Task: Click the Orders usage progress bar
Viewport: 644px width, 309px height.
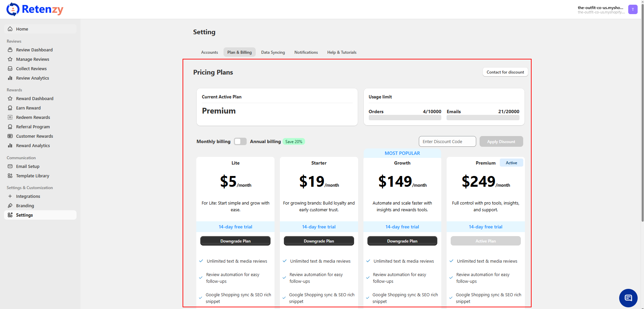Action: tap(405, 118)
